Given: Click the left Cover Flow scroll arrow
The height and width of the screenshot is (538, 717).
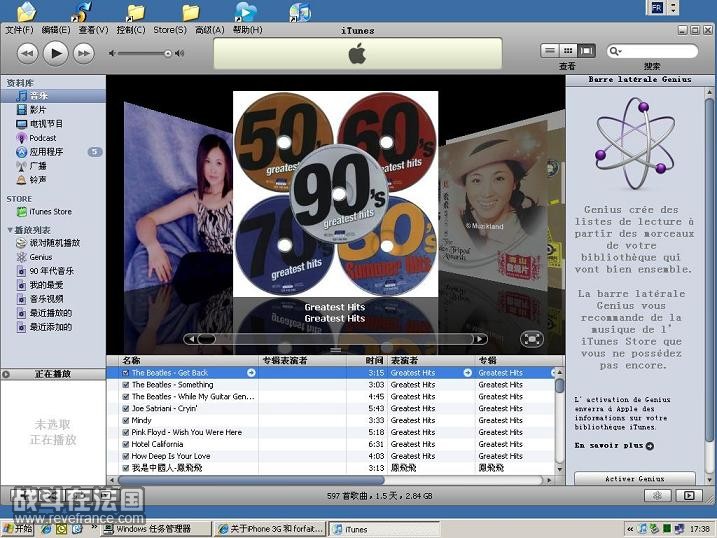Looking at the screenshot, I should coord(191,339).
